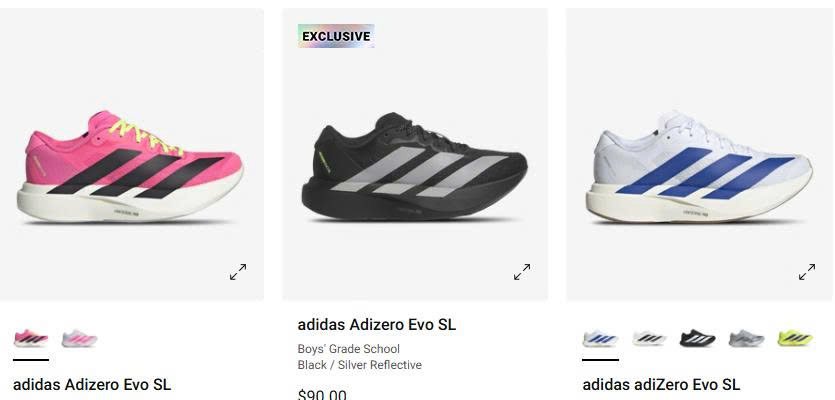835x400 pixels.
Task: Expand the black shoe image fullscreen
Action: coord(522,272)
